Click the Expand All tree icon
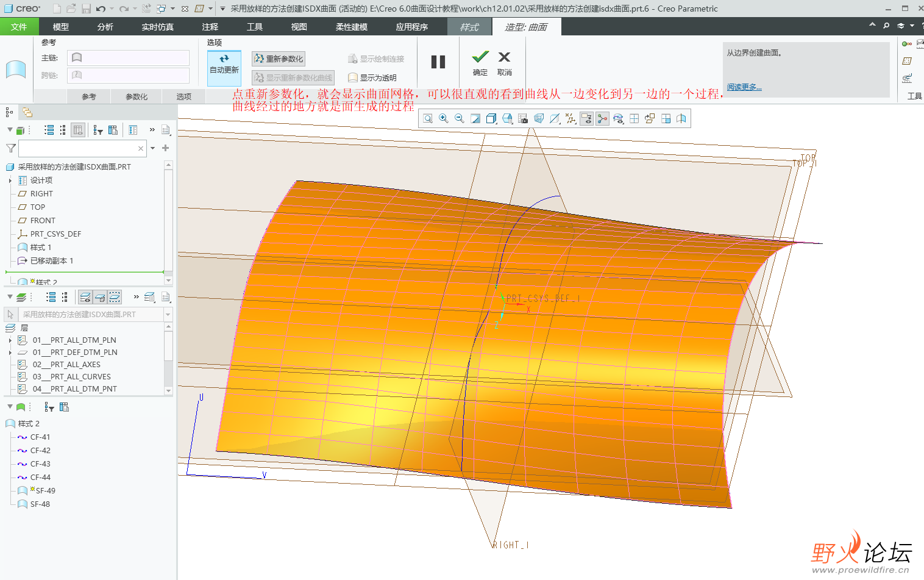The image size is (924, 580). tap(49, 130)
